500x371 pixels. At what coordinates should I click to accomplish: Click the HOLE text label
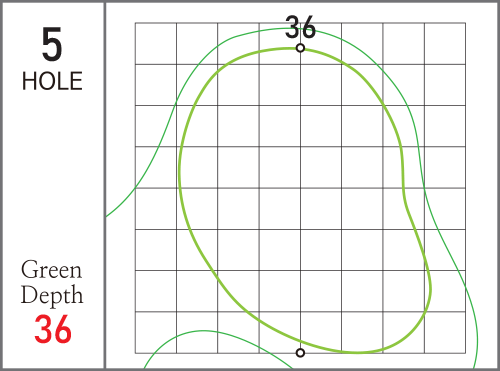(x=52, y=81)
